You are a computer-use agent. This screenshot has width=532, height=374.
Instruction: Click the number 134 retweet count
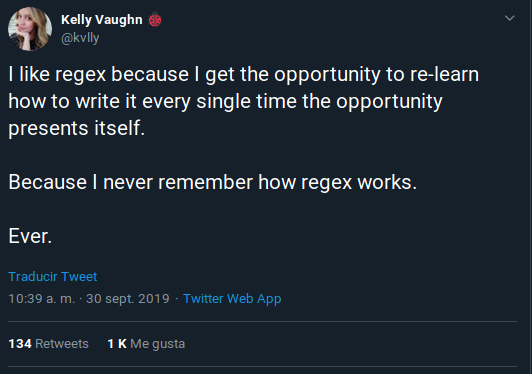20,344
